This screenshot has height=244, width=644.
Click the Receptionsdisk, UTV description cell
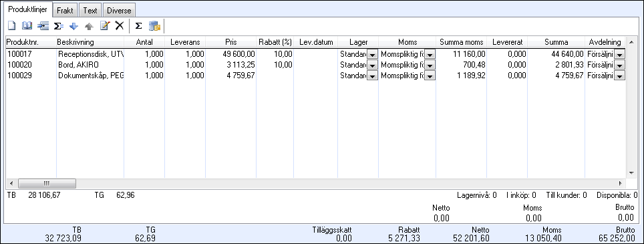pos(90,53)
